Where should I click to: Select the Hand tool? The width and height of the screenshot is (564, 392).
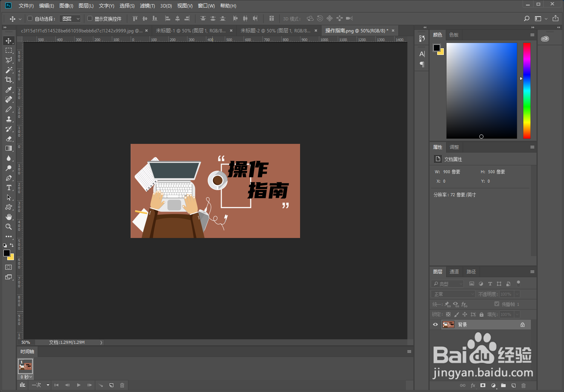click(9, 217)
